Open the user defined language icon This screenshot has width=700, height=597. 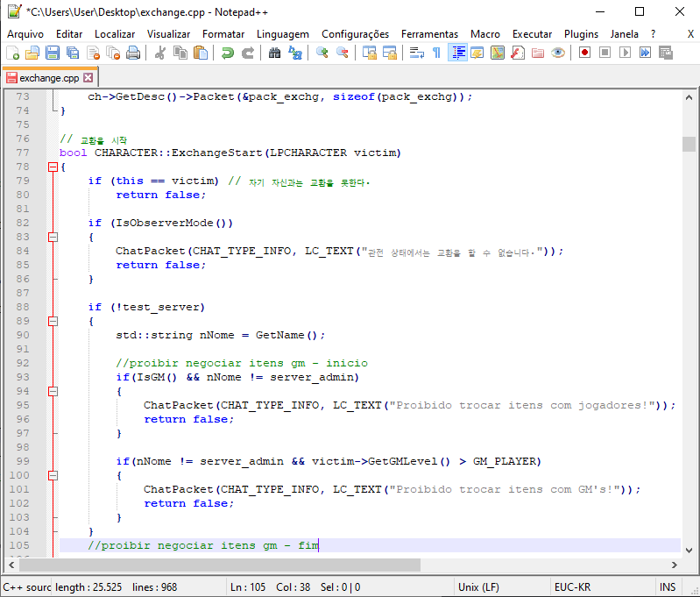pos(477,53)
